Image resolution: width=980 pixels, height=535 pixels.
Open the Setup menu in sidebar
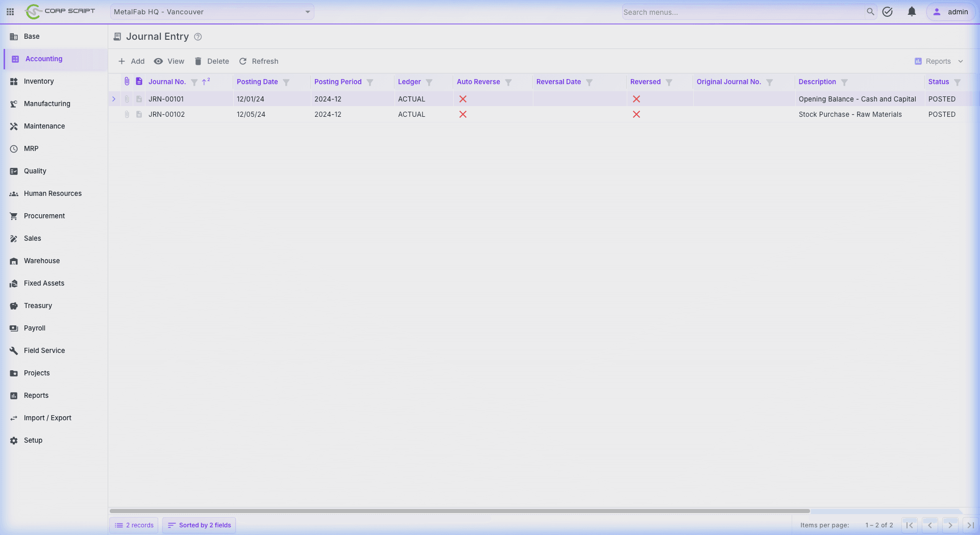[x=33, y=440]
